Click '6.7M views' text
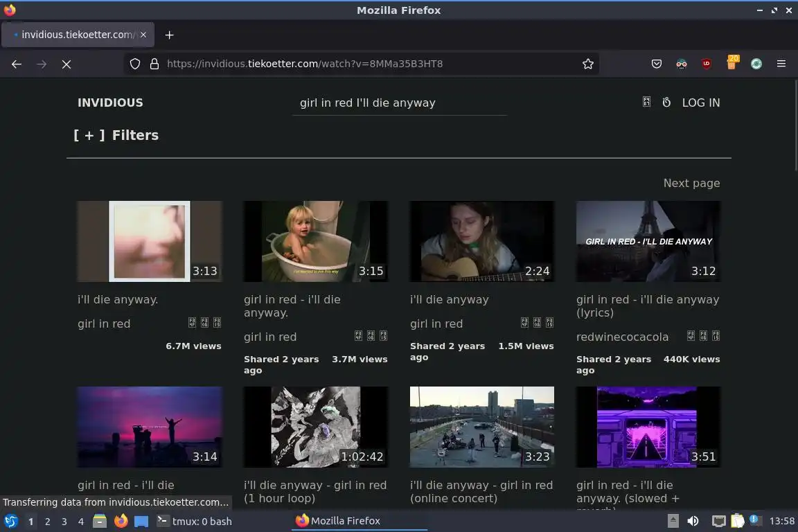Screen dimensions: 798x532 [x=193, y=346]
